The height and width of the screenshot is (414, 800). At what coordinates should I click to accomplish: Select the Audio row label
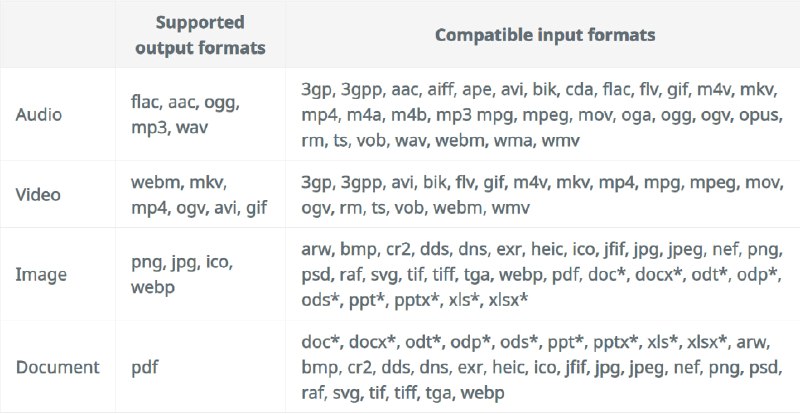click(x=39, y=115)
